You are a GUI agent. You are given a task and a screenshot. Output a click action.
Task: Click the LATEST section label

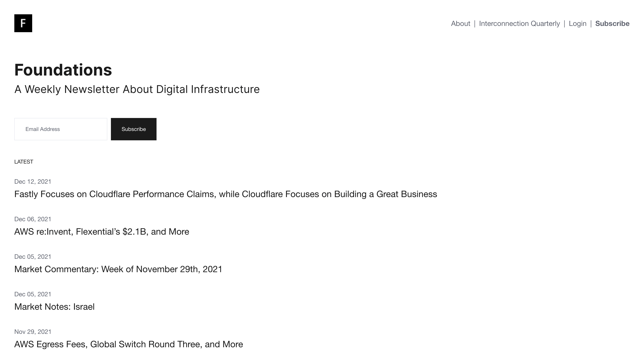point(24,162)
